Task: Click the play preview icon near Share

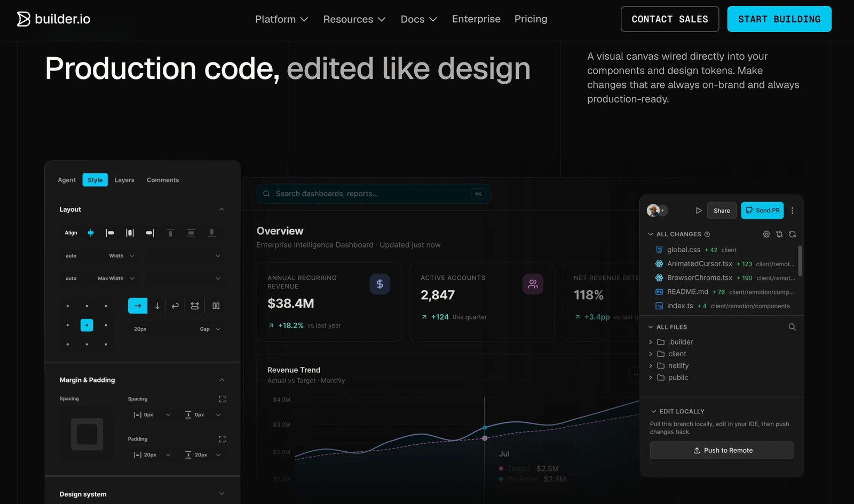Action: [x=699, y=211]
